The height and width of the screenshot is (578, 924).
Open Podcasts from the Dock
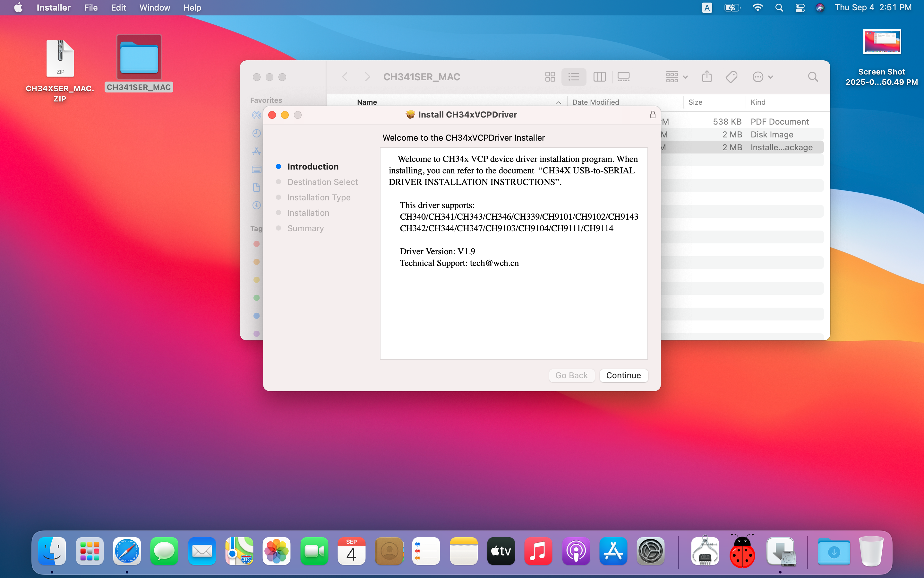(x=576, y=551)
